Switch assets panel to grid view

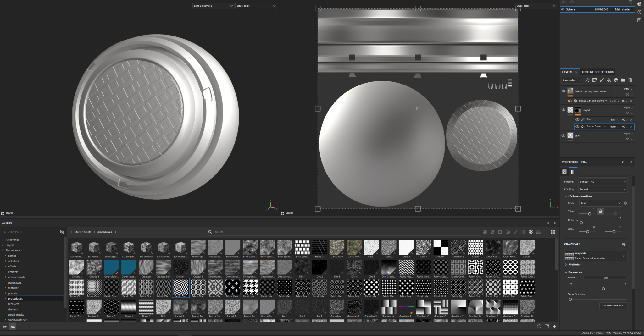pyautogui.click(x=553, y=232)
